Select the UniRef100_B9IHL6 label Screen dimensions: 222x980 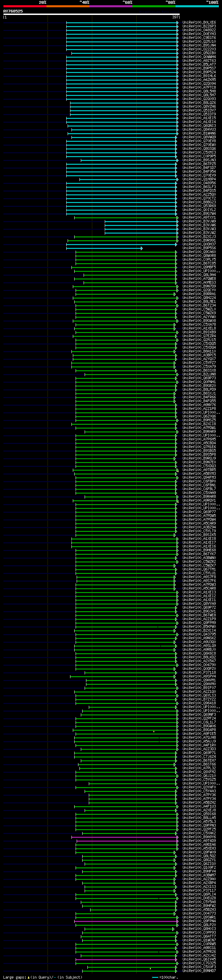[x=199, y=76]
